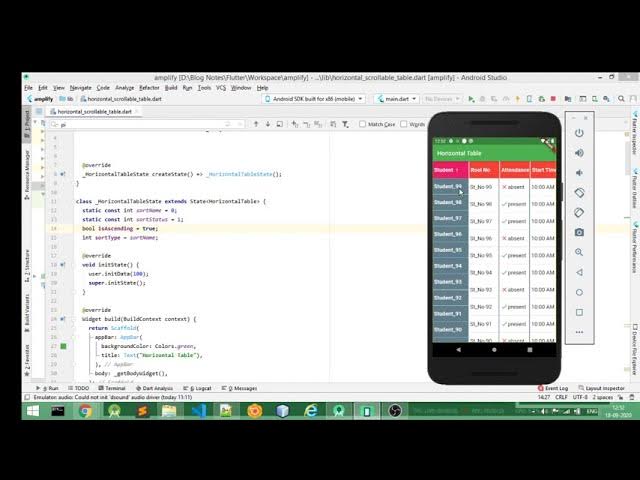Take an emulator screenshot with camera icon
Screen dimensions: 640x480
click(579, 232)
